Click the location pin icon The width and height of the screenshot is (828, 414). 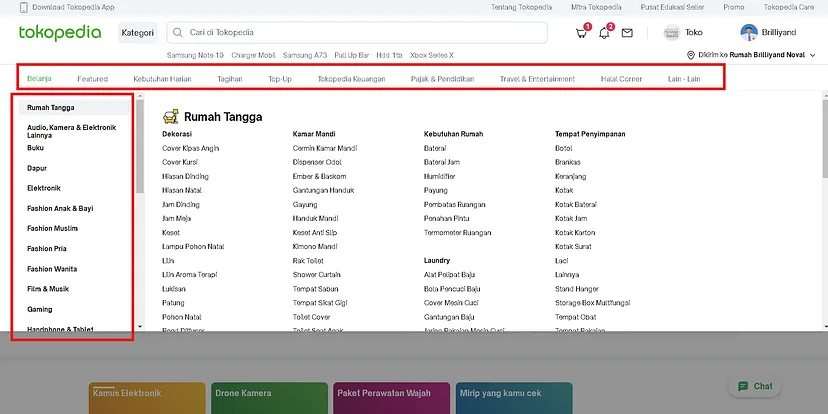691,55
